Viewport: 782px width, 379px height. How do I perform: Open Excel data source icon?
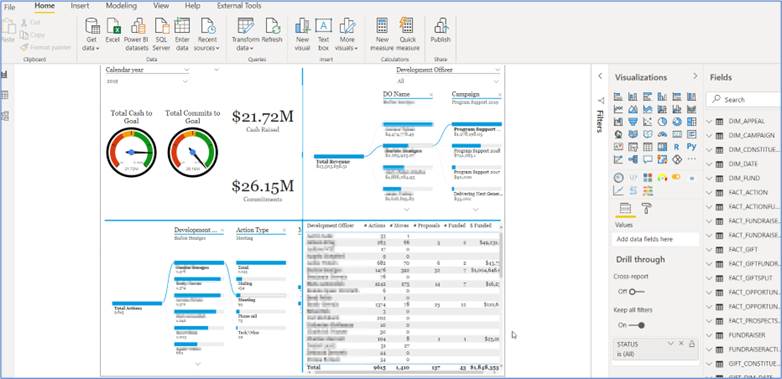(x=113, y=25)
